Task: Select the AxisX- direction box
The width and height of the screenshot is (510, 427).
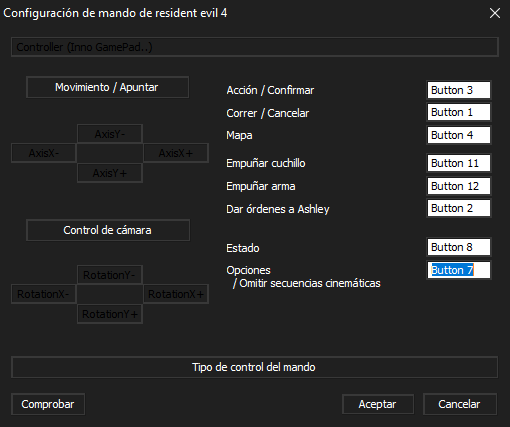Action: [44, 153]
